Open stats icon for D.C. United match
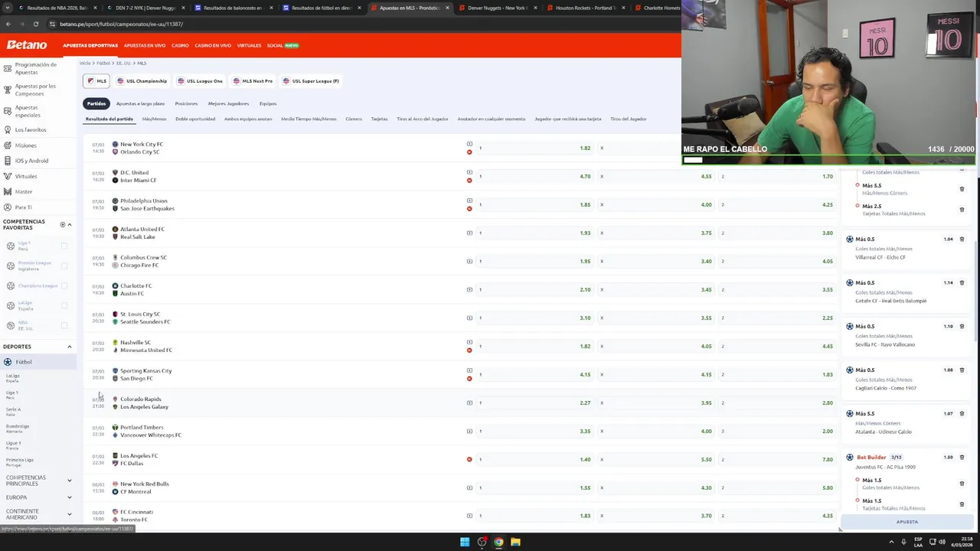The height and width of the screenshot is (551, 980). (469, 172)
